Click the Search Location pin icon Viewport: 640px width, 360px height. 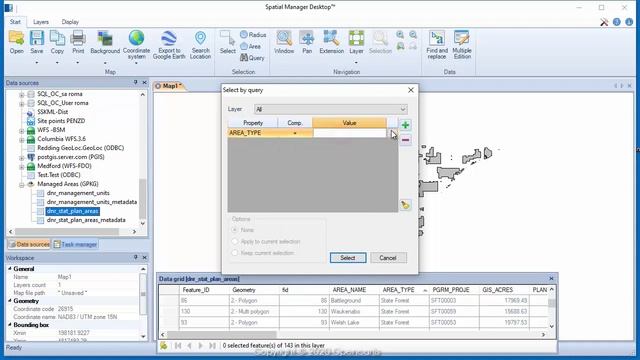click(200, 38)
